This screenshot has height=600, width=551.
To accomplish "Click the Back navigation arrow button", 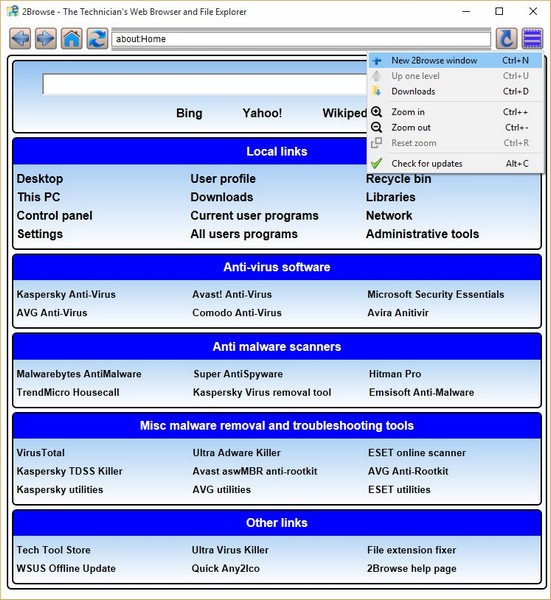I will click(20, 38).
